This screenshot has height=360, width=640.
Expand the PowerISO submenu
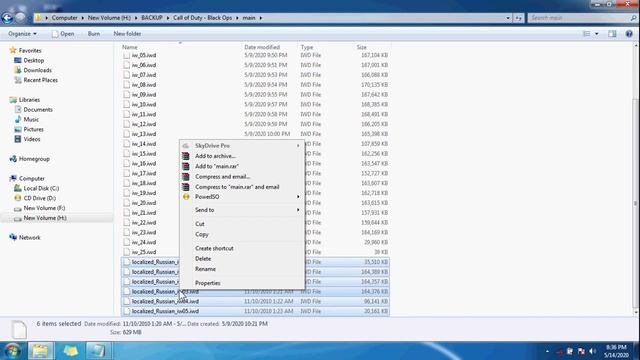[x=242, y=197]
